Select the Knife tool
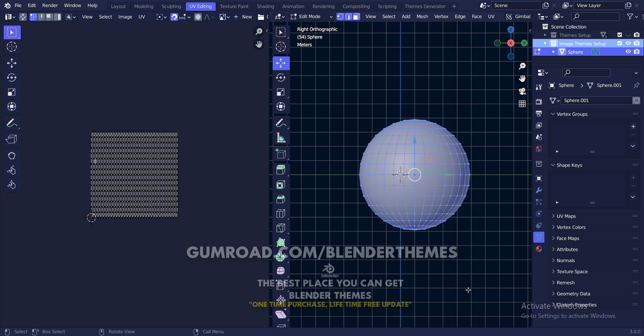This screenshot has width=644, height=336. [x=281, y=228]
